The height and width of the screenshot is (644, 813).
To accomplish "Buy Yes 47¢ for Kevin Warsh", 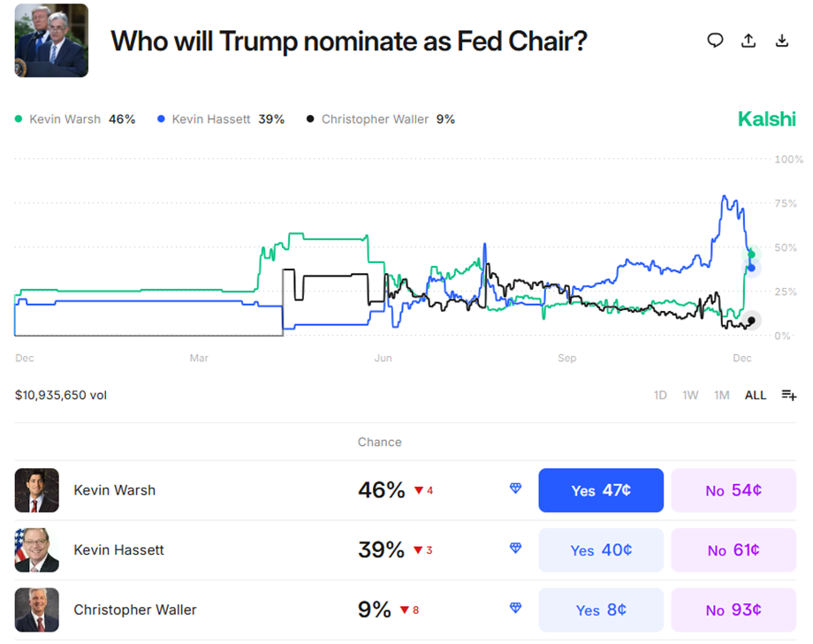I will [601, 490].
